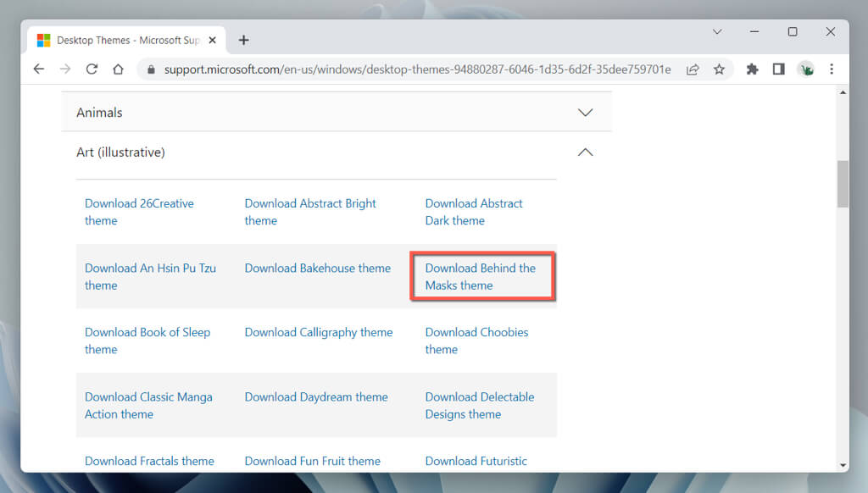Open a new tab with plus button

coord(244,40)
